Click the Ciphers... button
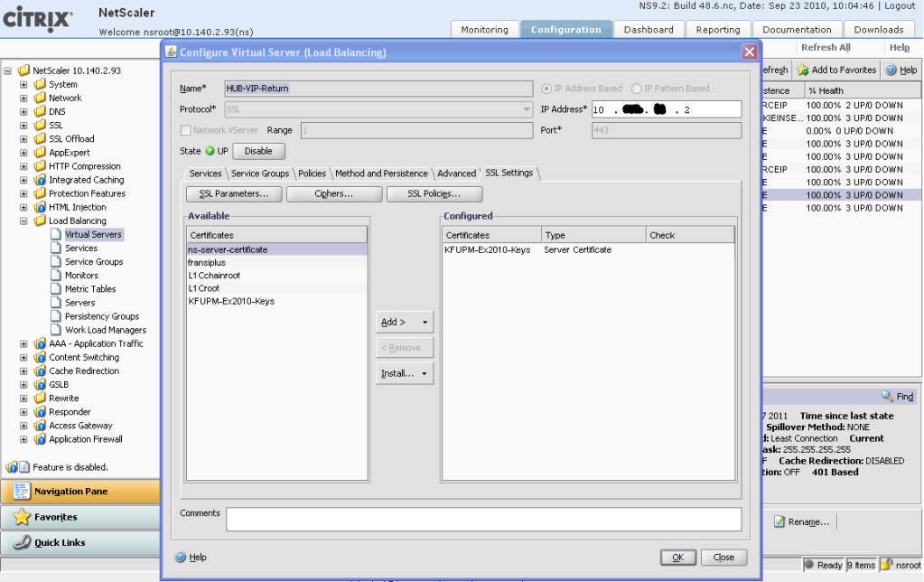The image size is (924, 582). coord(334,193)
